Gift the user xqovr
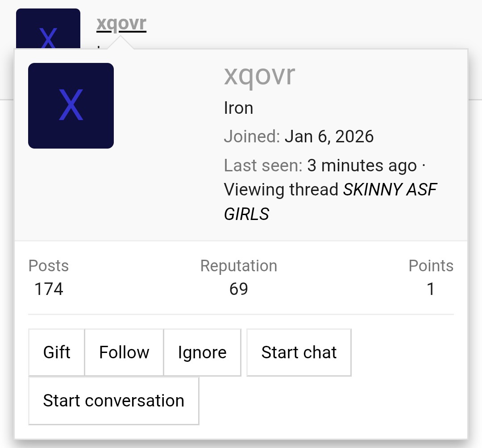Viewport: 482px width, 448px height. tap(56, 352)
